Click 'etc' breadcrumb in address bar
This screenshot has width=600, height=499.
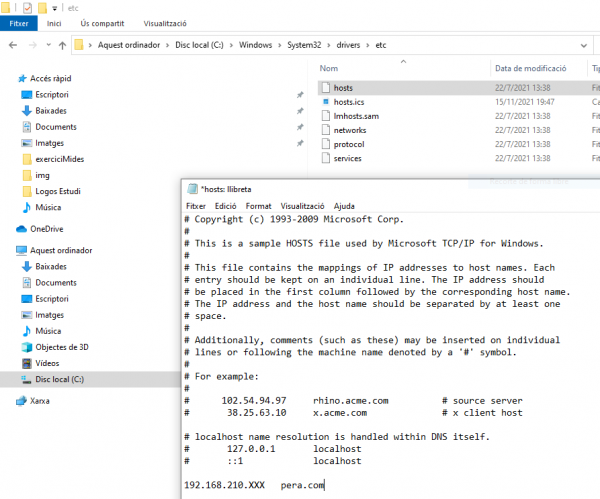click(381, 45)
